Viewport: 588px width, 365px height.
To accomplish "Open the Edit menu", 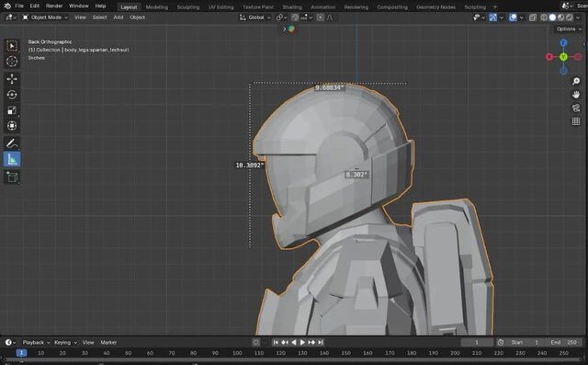I will (x=35, y=6).
